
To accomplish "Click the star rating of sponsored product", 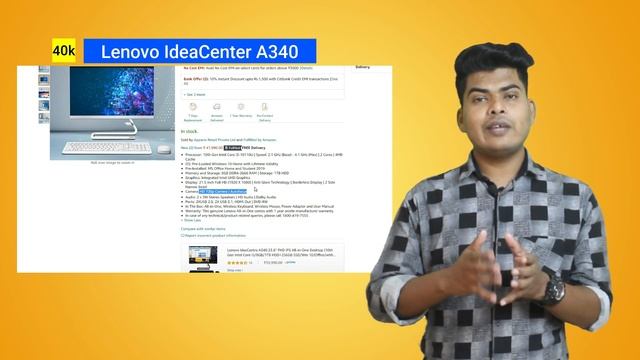I will [237, 263].
